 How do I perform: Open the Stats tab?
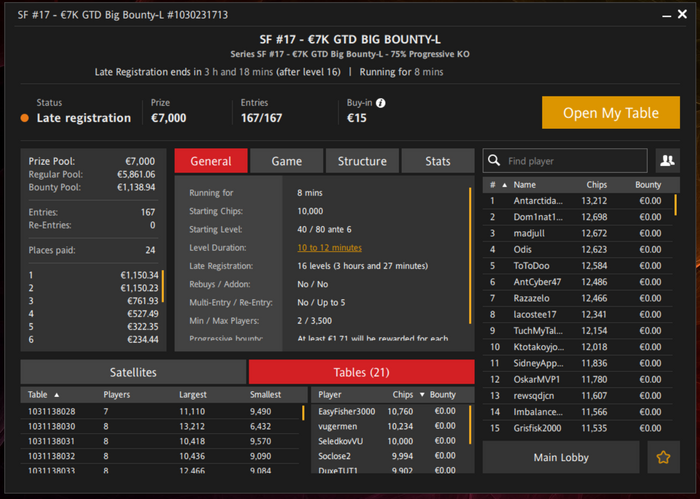(x=438, y=161)
